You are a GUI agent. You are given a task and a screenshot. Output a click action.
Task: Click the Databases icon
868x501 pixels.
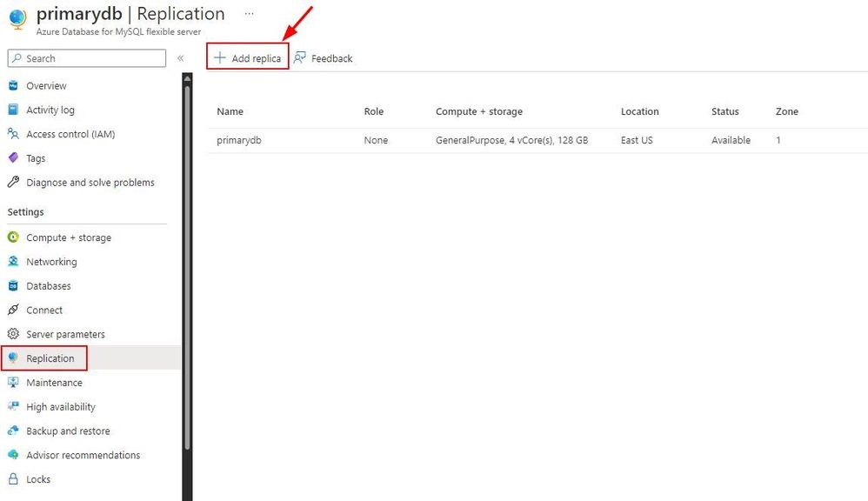[13, 285]
